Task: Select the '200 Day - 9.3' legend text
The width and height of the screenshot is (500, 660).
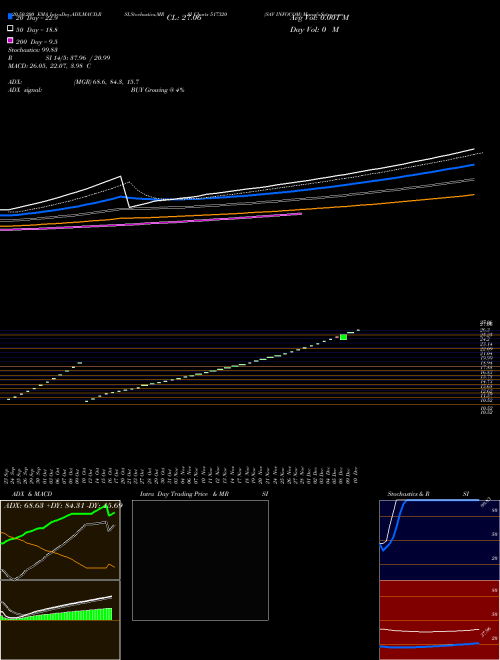Action: (x=37, y=42)
